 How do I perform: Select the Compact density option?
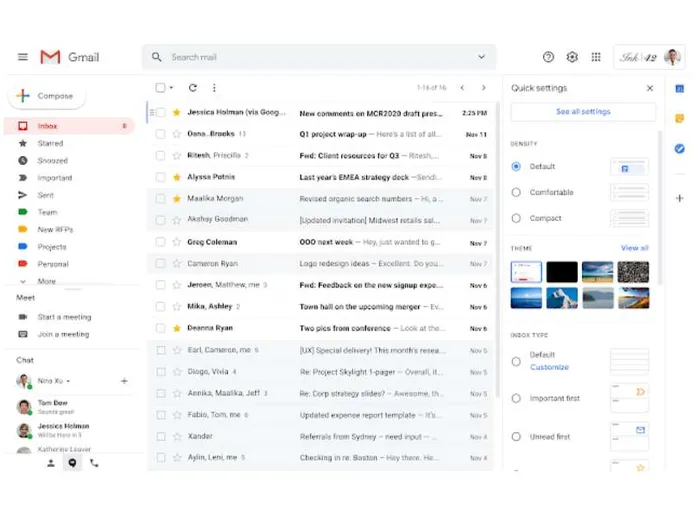click(516, 218)
